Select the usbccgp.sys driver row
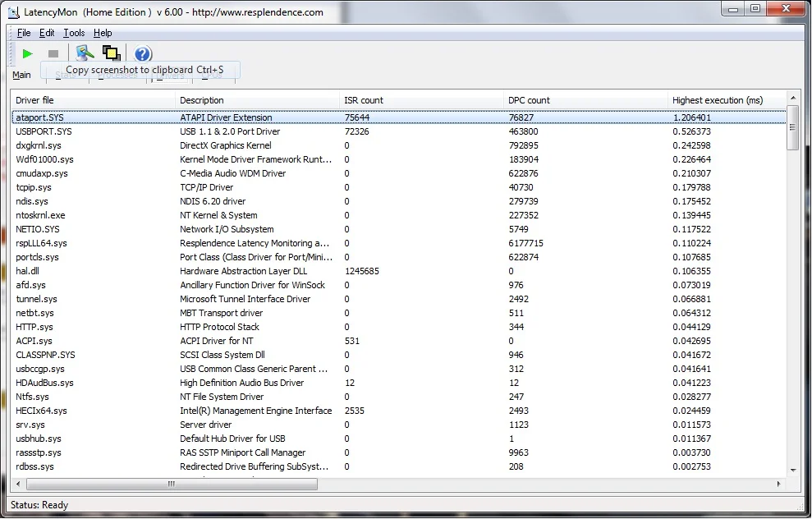The image size is (812, 519). click(x=399, y=370)
